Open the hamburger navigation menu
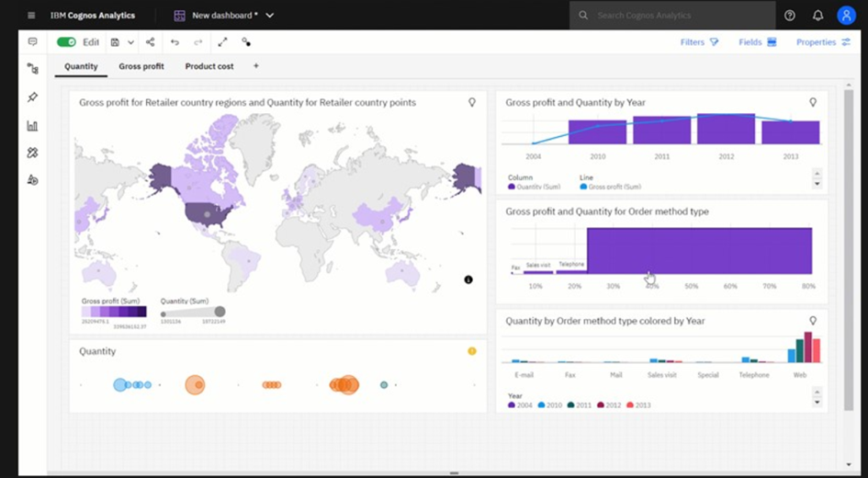The image size is (868, 478). click(32, 16)
